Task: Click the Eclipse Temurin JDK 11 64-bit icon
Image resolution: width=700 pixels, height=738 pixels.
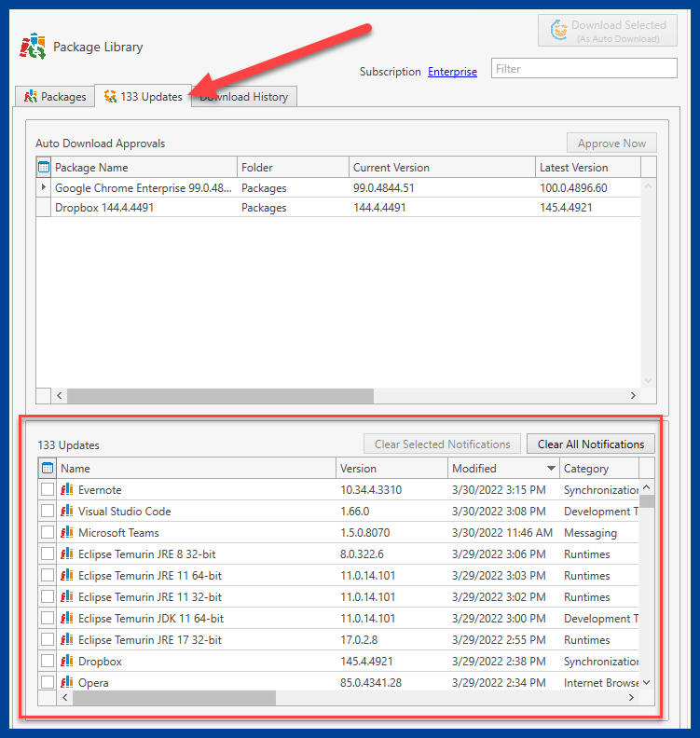Action: tap(67, 618)
